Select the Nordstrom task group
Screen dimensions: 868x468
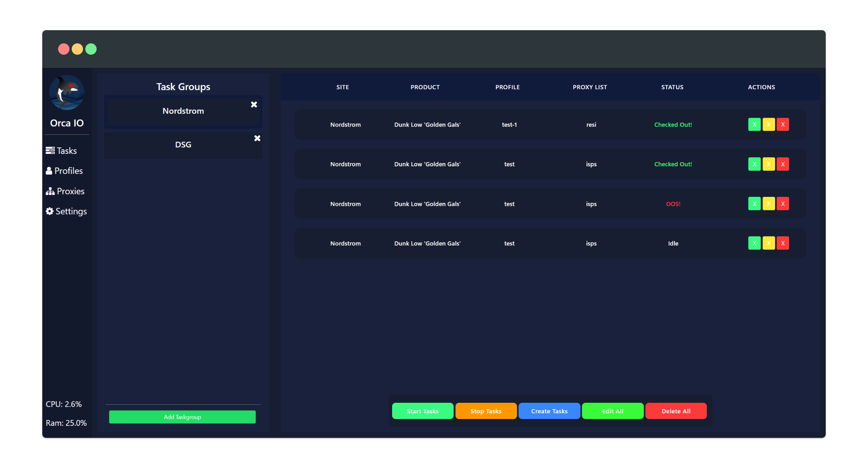pyautogui.click(x=183, y=111)
